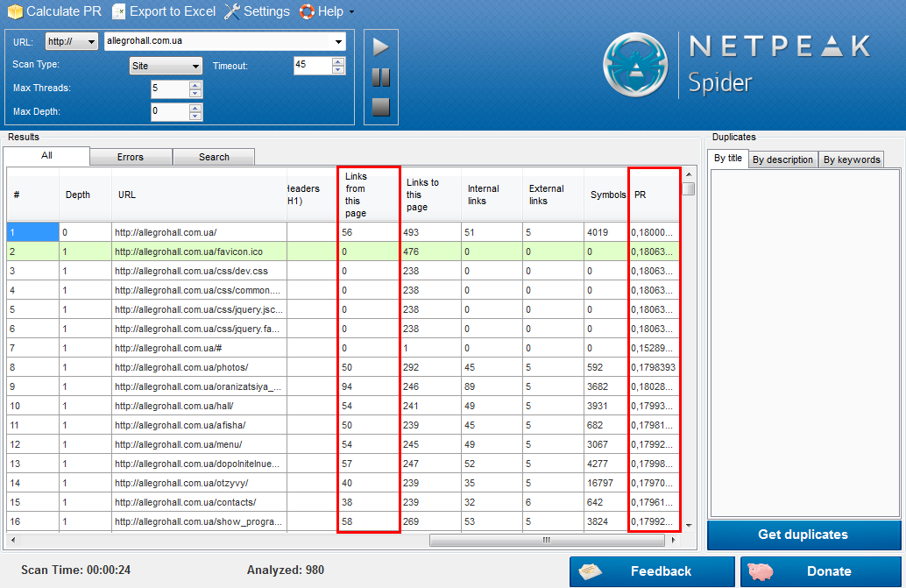
Task: Click the Donate button
Action: click(821, 571)
